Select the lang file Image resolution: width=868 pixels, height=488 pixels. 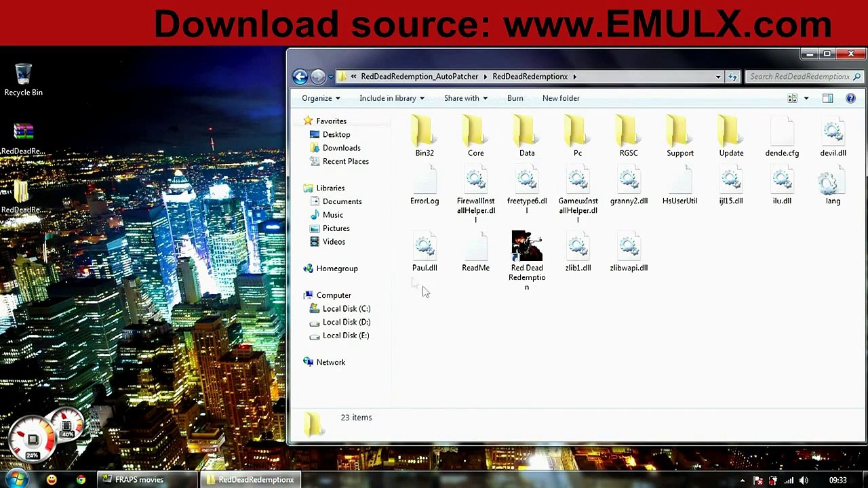pyautogui.click(x=833, y=186)
